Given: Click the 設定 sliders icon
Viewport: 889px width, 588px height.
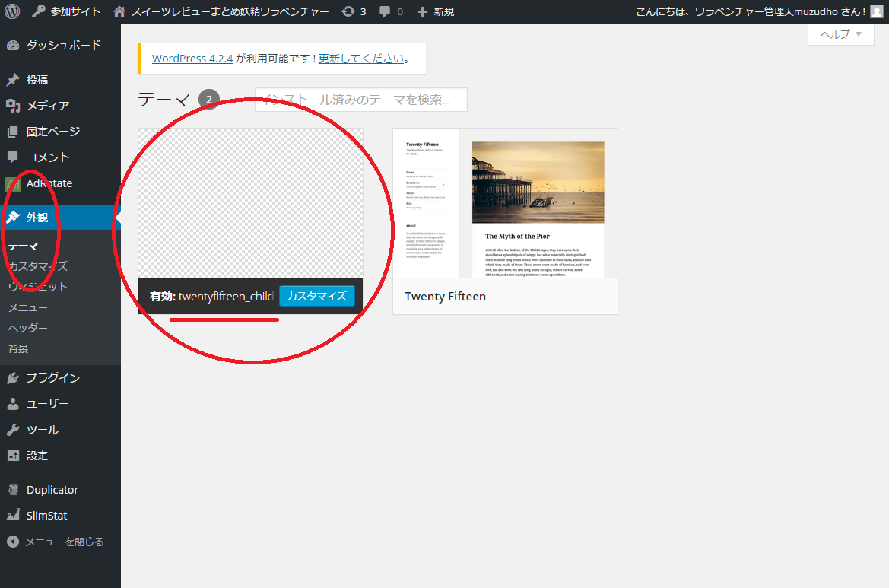Looking at the screenshot, I should click(13, 456).
